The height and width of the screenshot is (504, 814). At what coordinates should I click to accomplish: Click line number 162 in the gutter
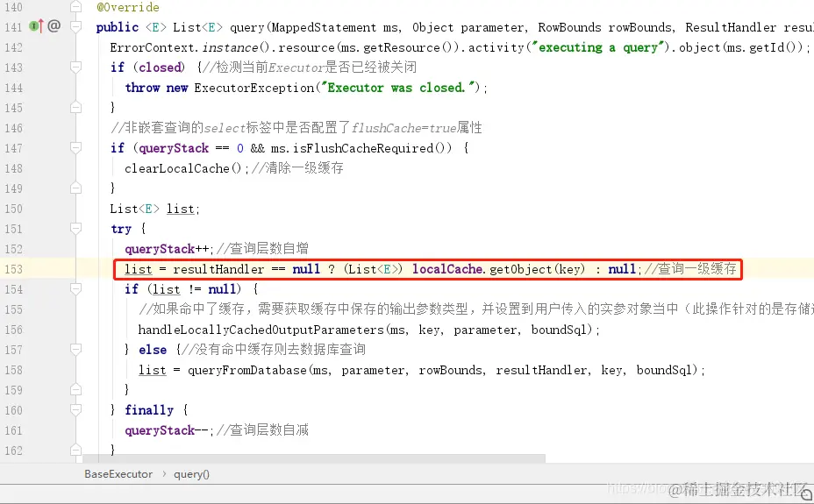(x=13, y=451)
